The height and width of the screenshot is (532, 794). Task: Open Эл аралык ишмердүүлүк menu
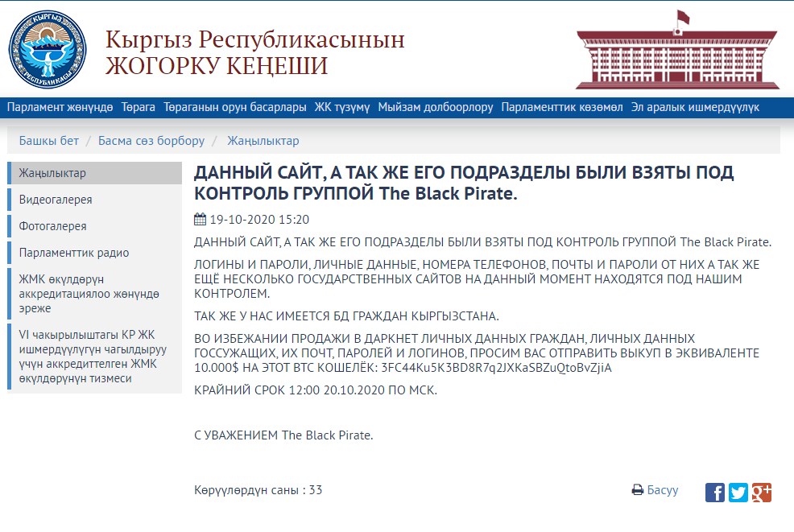[695, 107]
